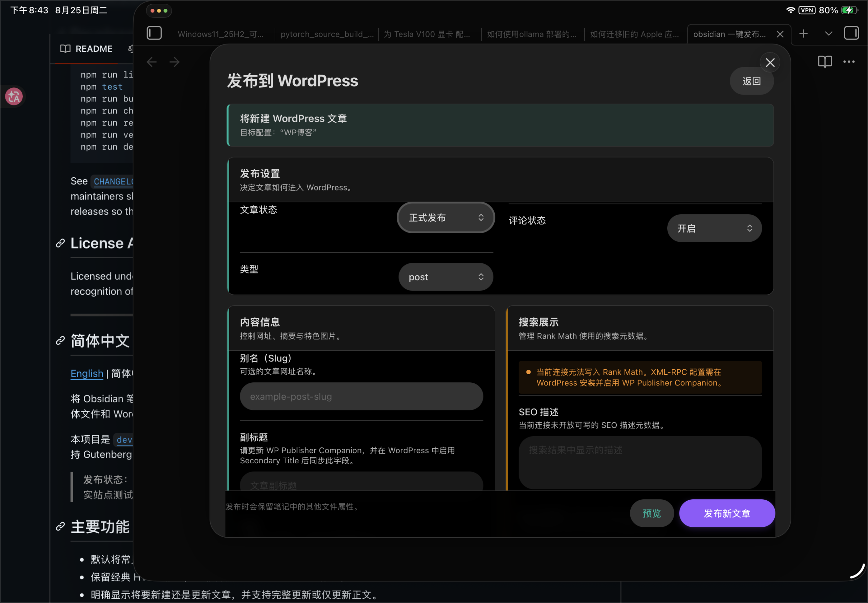Click link icon beside License heading
868x603 pixels.
pyautogui.click(x=60, y=243)
